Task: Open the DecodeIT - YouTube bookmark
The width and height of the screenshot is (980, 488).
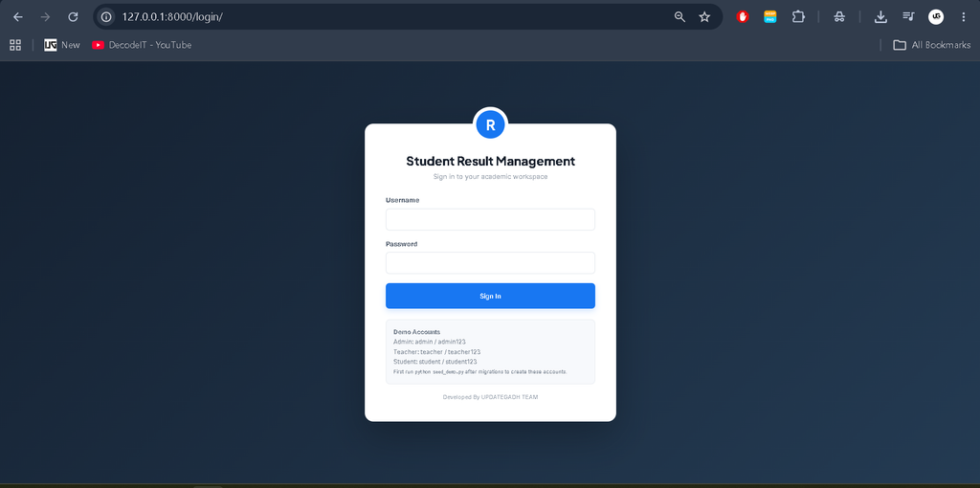Action: (x=142, y=45)
